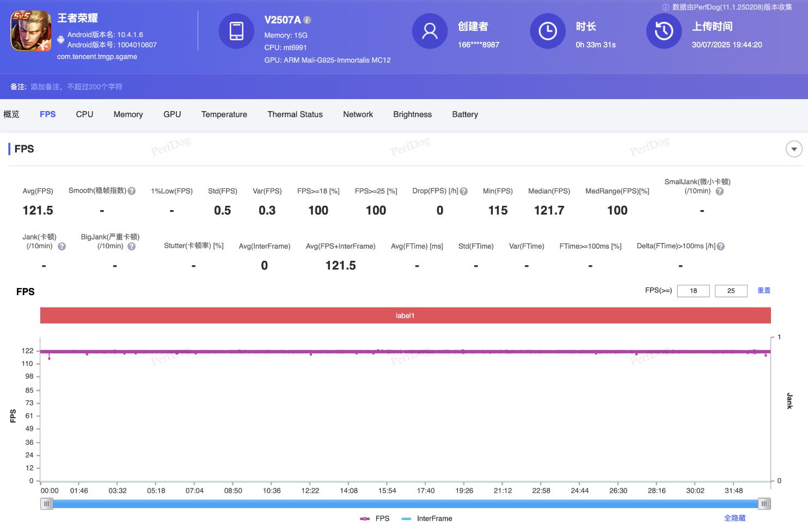Image resolution: width=808 pixels, height=532 pixels.
Task: Click the notes field to add a remark
Action: pos(76,87)
